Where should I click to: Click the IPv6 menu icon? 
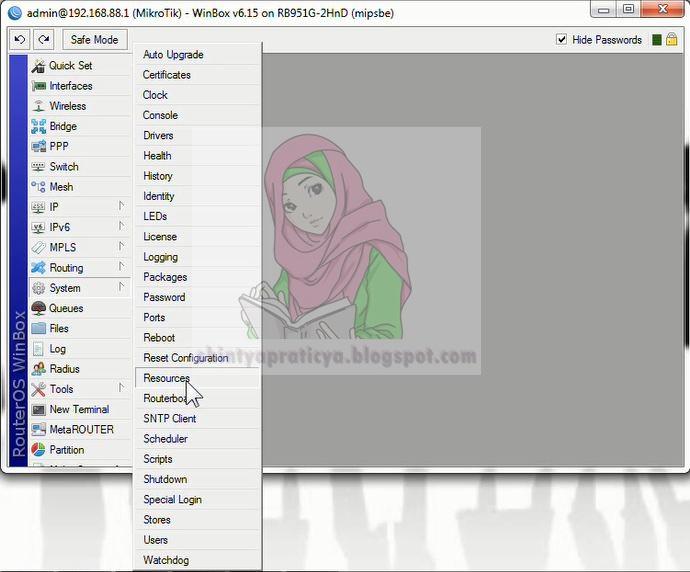coord(38,227)
